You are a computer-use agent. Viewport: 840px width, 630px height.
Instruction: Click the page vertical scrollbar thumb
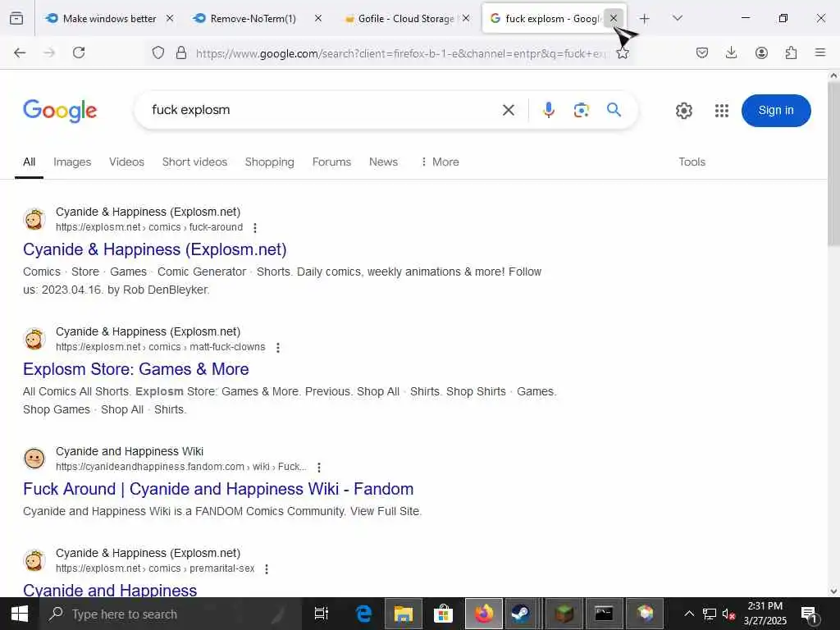tap(833, 163)
